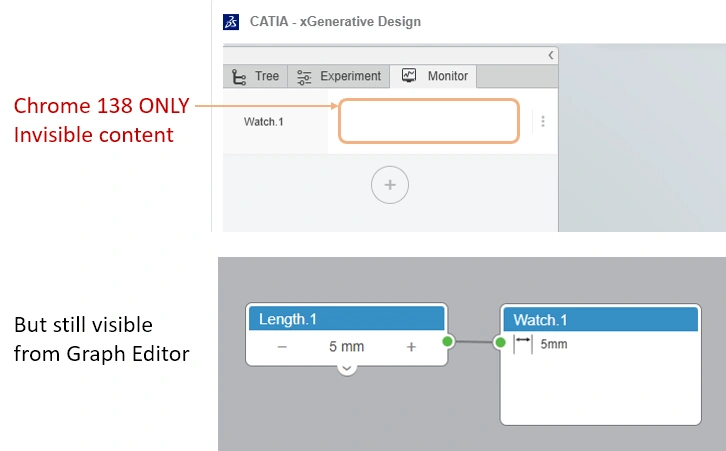This screenshot has width=726, height=451.
Task: Click the length measure icon in Watch.1
Action: pyautogui.click(x=523, y=345)
